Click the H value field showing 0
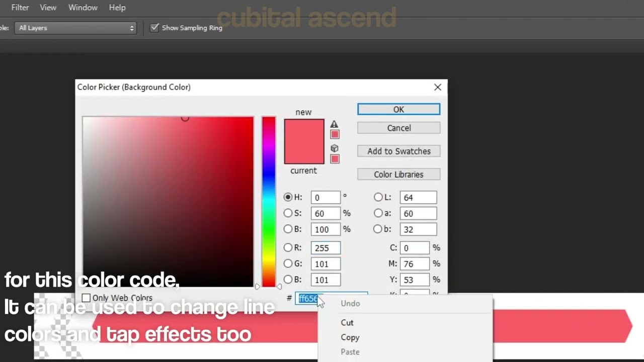This screenshot has width=644, height=362. click(x=325, y=198)
